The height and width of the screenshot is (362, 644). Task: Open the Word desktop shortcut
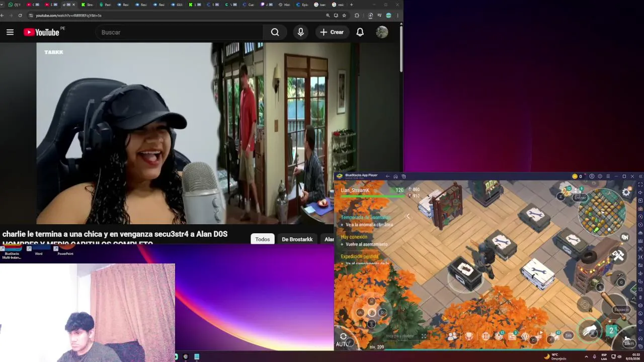(x=38, y=251)
